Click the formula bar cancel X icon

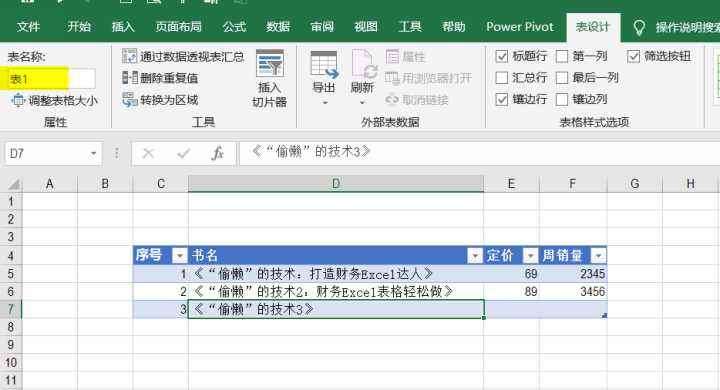coord(148,153)
